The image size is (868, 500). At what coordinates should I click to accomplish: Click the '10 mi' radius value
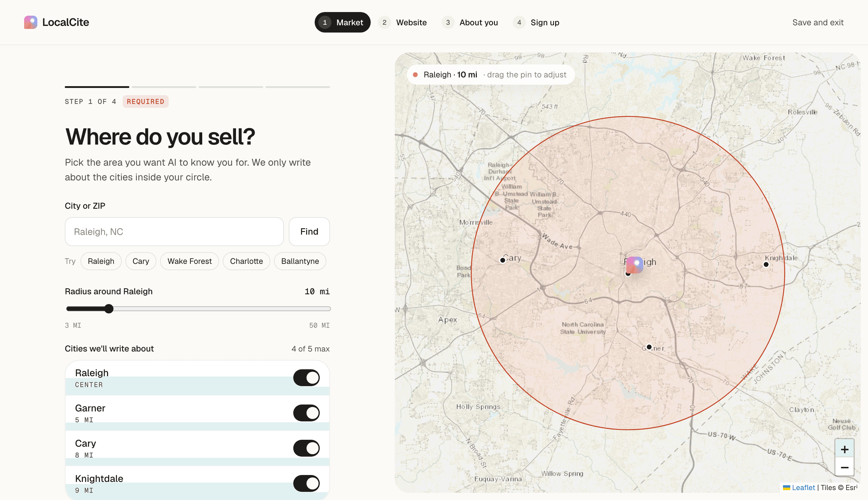click(316, 291)
